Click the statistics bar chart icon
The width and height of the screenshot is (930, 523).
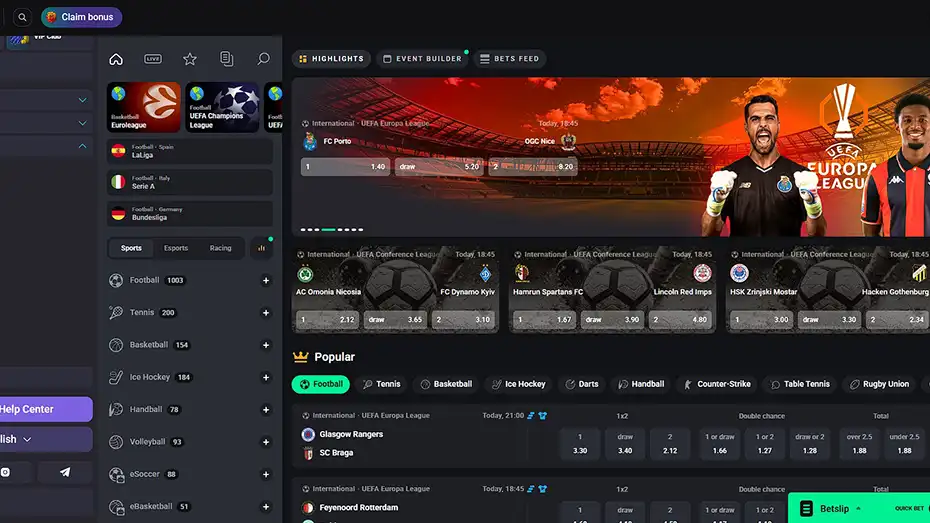pyautogui.click(x=262, y=248)
